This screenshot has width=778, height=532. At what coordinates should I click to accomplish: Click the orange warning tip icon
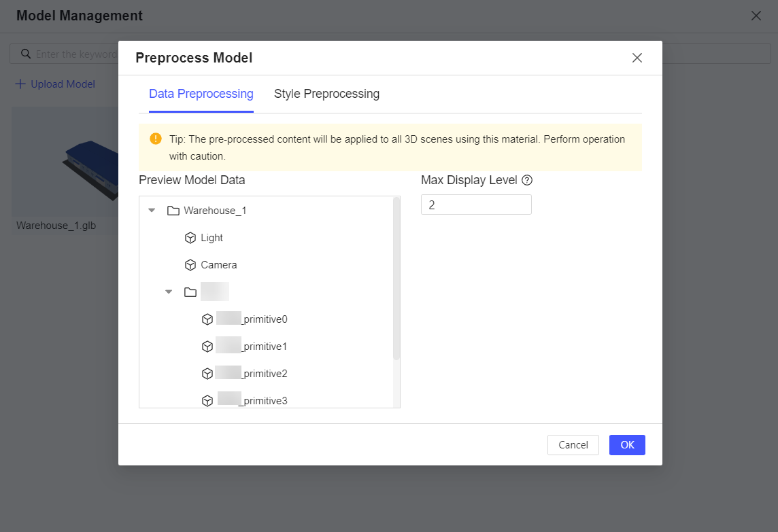(155, 139)
